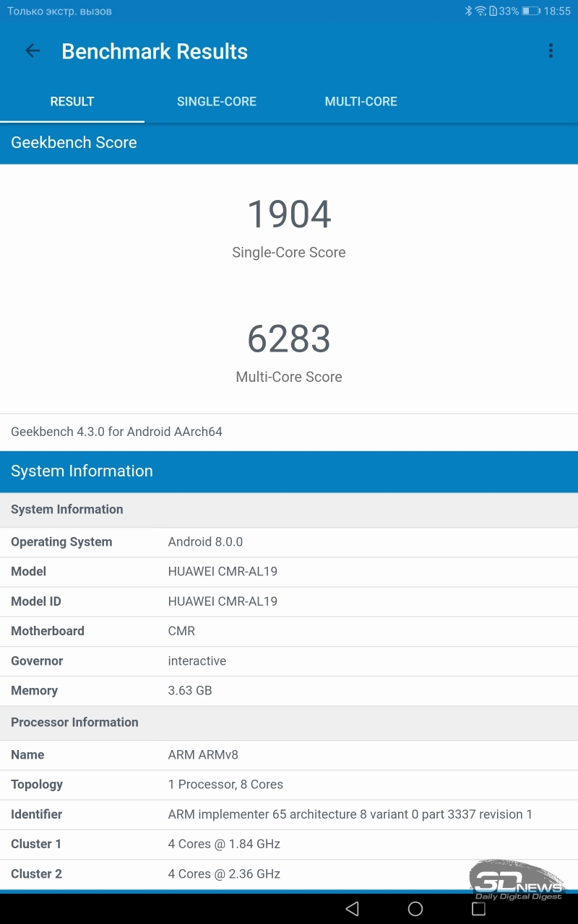Select the interactive governor value
The image size is (578, 924).
coord(197,661)
